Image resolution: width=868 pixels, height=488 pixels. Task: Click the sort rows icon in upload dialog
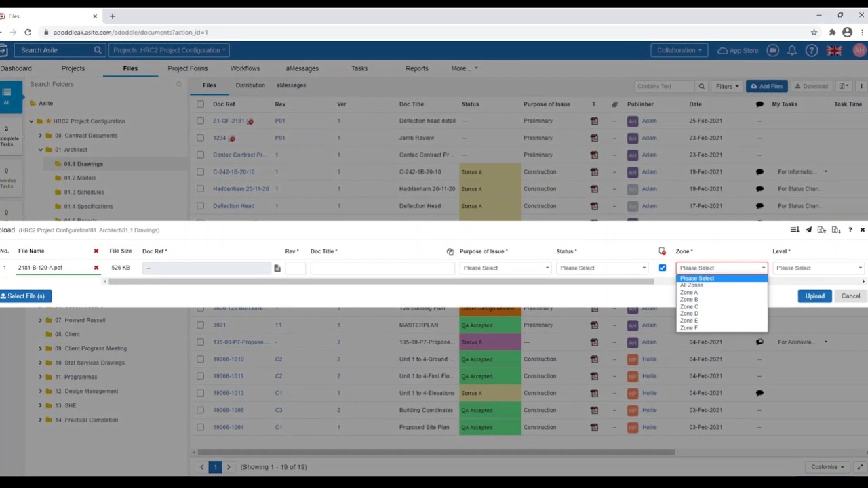(795, 230)
